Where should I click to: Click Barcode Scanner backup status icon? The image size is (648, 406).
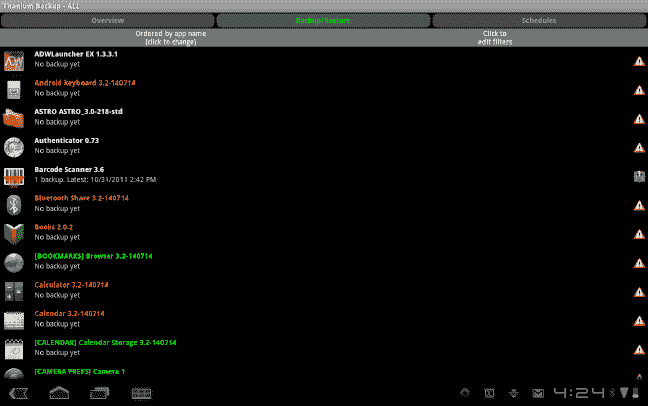(x=639, y=177)
